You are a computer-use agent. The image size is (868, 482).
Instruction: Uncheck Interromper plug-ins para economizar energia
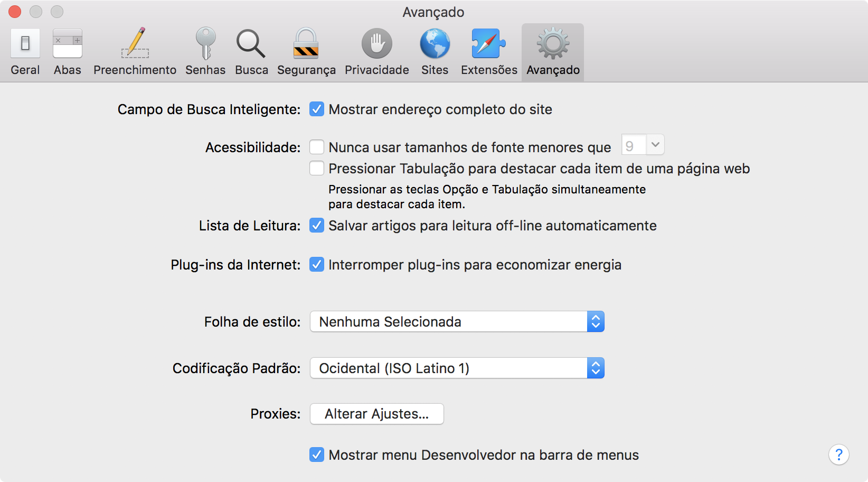[x=317, y=264]
